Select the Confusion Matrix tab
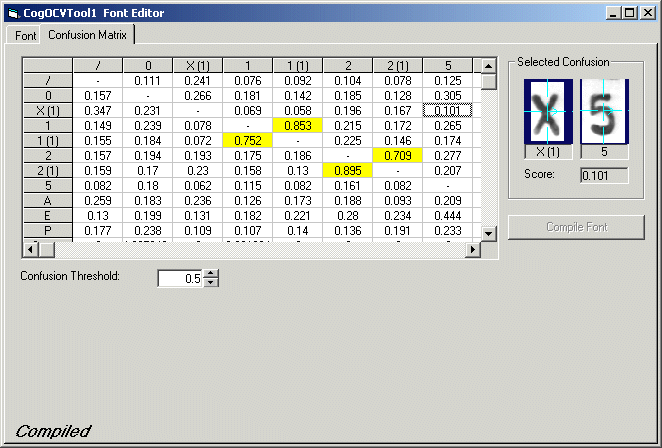Screen dimensions: 662x448 (87, 35)
